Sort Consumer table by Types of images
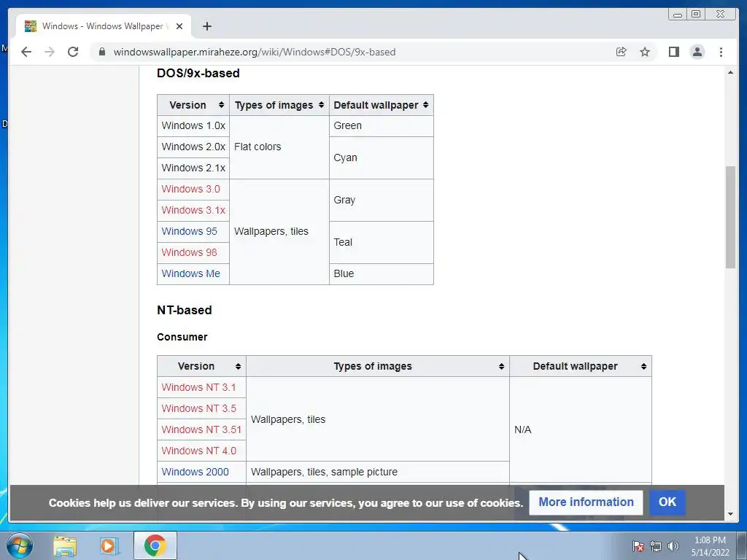 coord(378,366)
